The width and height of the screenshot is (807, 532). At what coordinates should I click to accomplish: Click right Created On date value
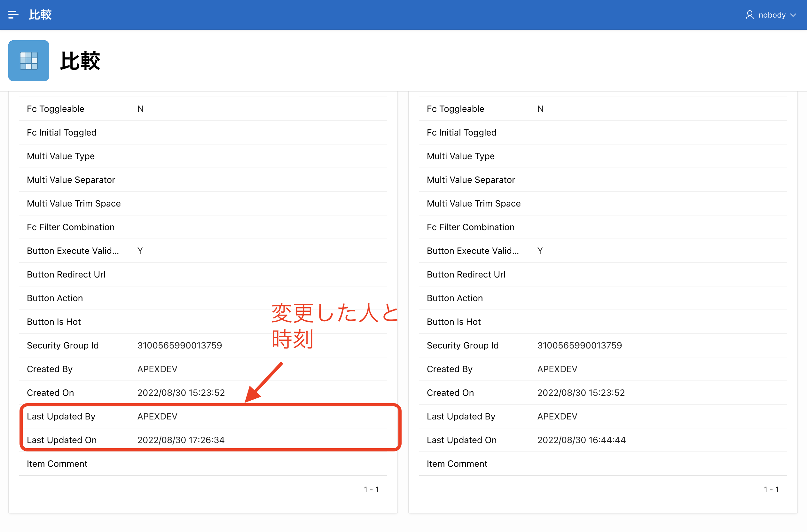click(581, 392)
